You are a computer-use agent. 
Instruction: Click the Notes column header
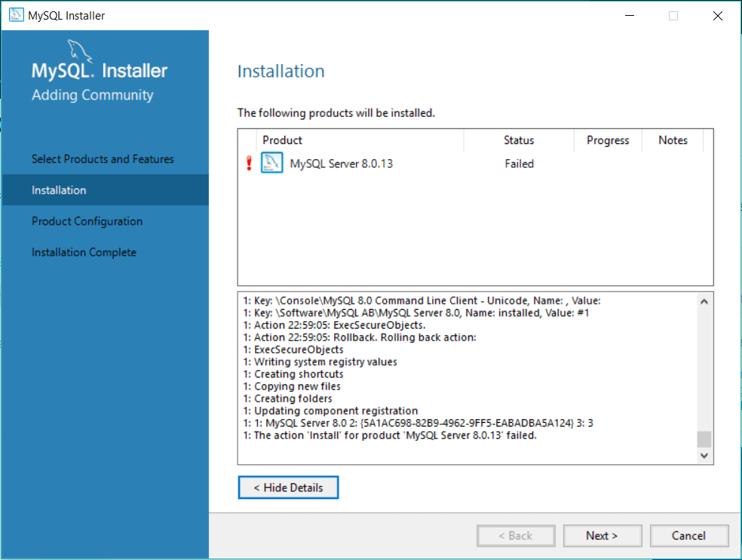pyautogui.click(x=672, y=139)
